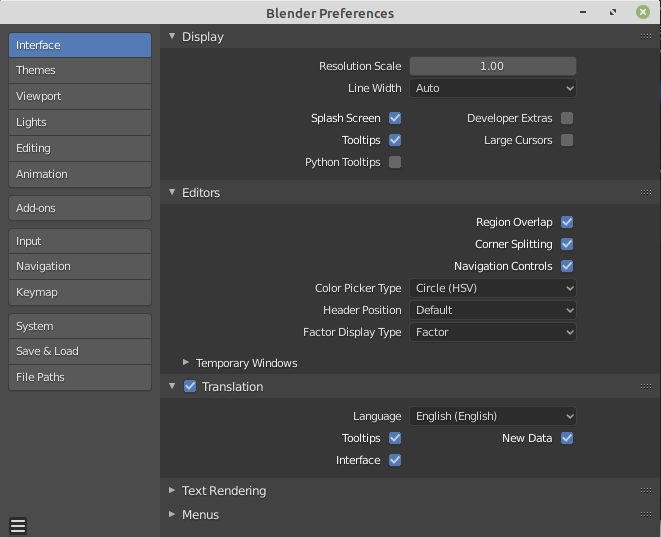Click the Resolution Scale value field
The width and height of the screenshot is (661, 537).
point(493,66)
